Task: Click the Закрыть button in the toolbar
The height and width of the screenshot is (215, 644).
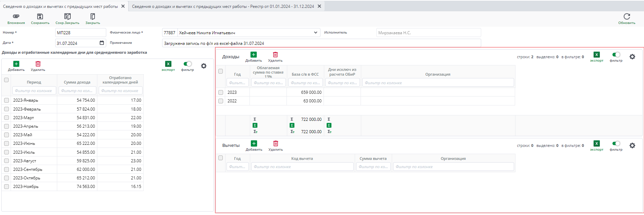Action: (x=93, y=16)
